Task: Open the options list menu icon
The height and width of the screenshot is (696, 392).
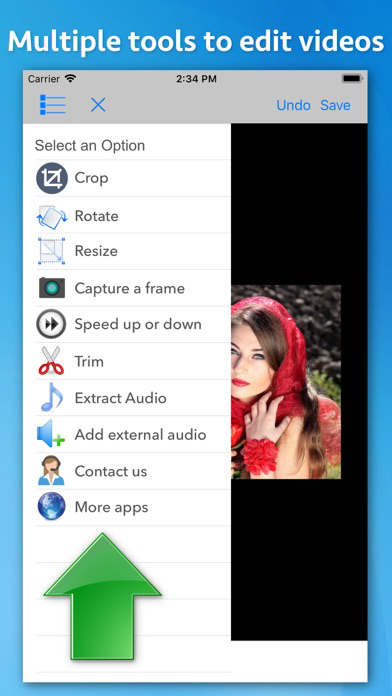Action: coord(52,105)
